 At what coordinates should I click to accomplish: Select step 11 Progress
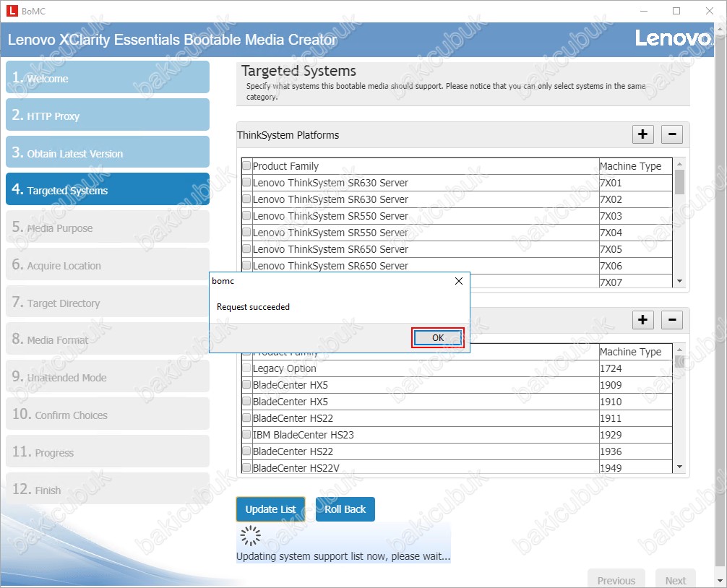(x=108, y=451)
